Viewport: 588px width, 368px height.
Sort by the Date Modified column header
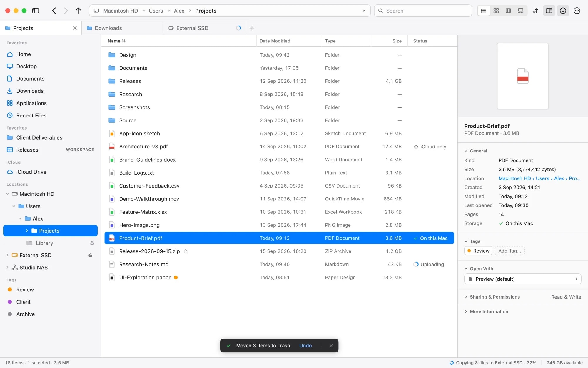pyautogui.click(x=289, y=41)
